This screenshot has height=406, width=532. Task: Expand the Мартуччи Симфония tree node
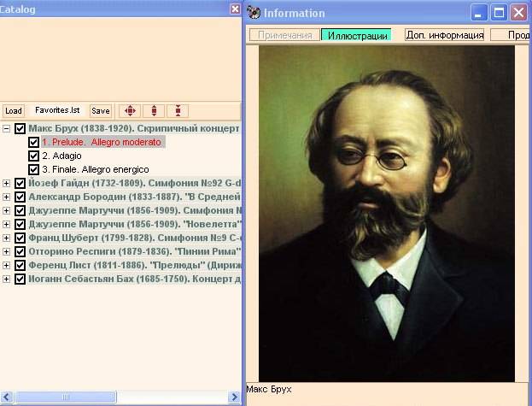click(x=6, y=210)
